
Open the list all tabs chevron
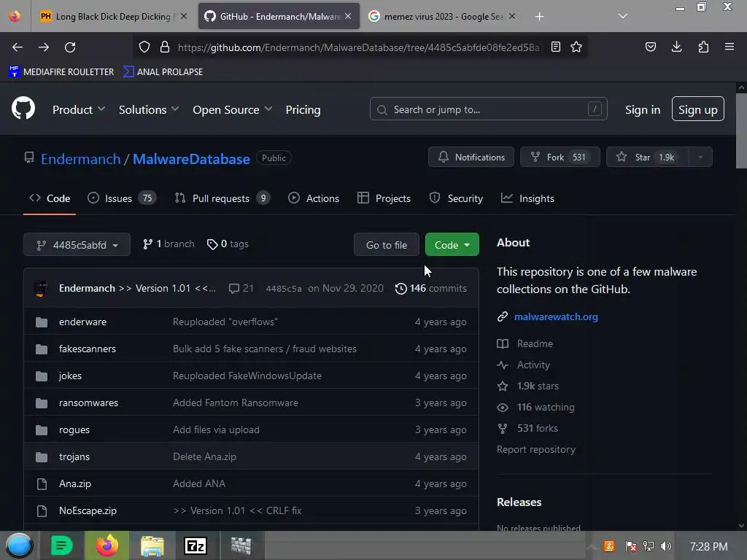coord(623,16)
